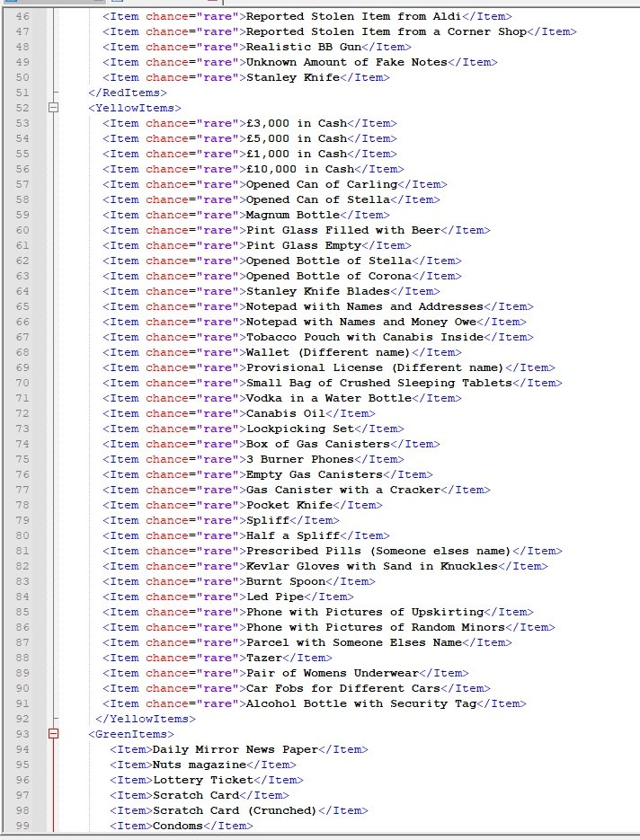The width and height of the screenshot is (640, 840).
Task: Click line number 99 in the gutter
Action: point(22,826)
